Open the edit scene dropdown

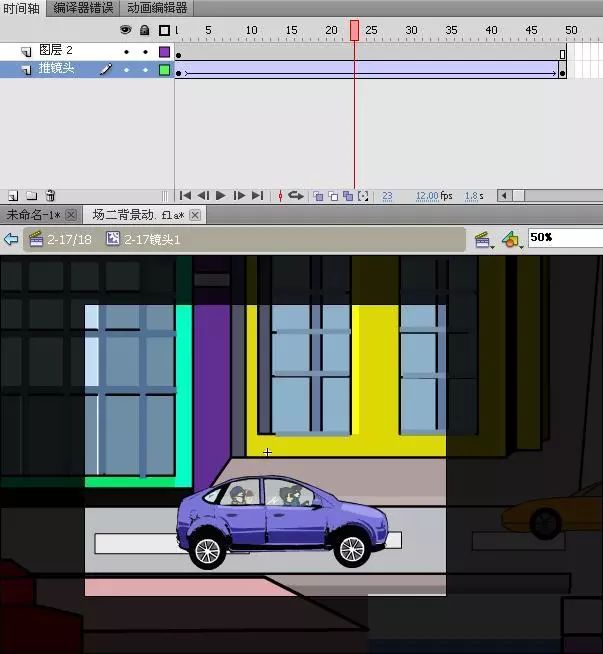484,239
